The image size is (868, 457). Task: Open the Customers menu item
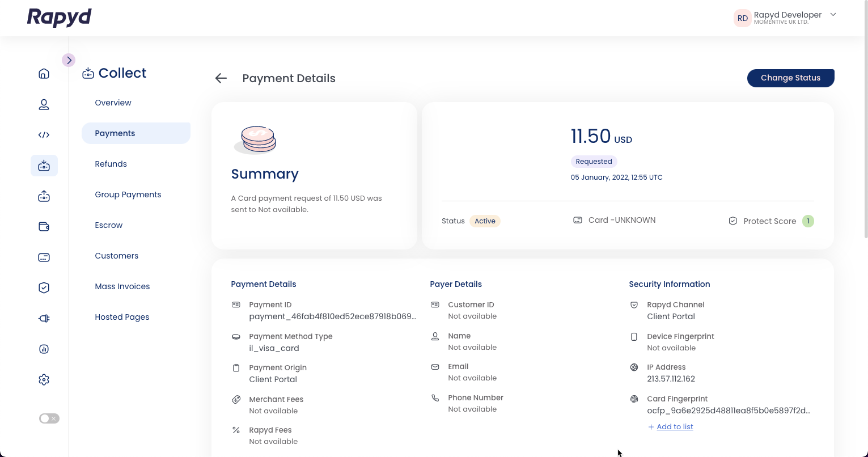click(x=116, y=256)
